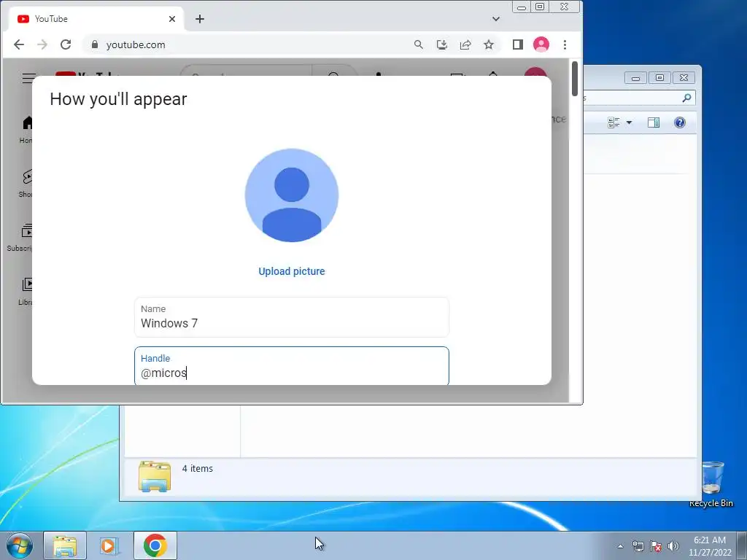Open the Windows Start menu
Viewport: 747px width, 560px height.
20,545
